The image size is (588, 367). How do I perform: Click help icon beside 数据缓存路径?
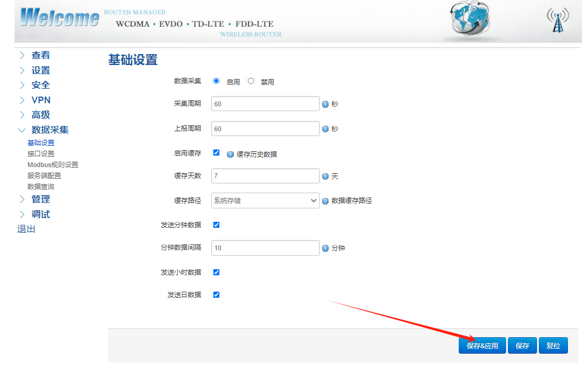pyautogui.click(x=325, y=201)
